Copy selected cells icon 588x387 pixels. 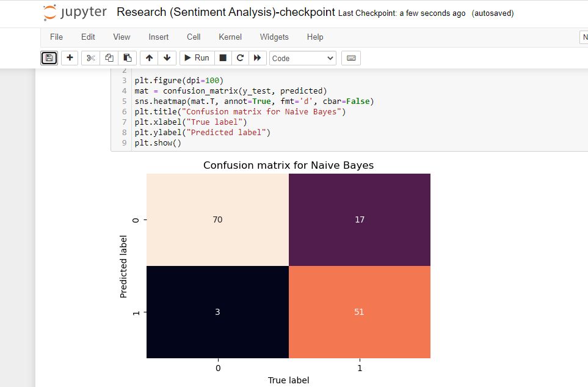[x=109, y=58]
